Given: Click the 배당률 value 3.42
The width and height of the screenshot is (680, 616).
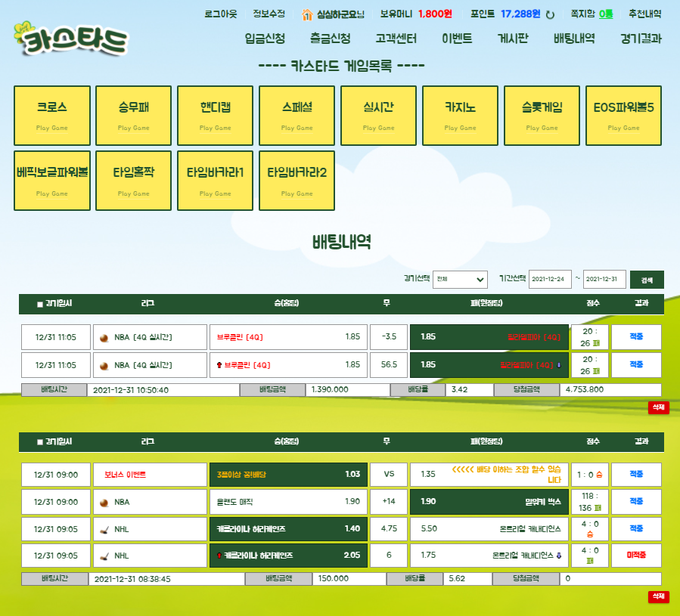Looking at the screenshot, I should (470, 390).
